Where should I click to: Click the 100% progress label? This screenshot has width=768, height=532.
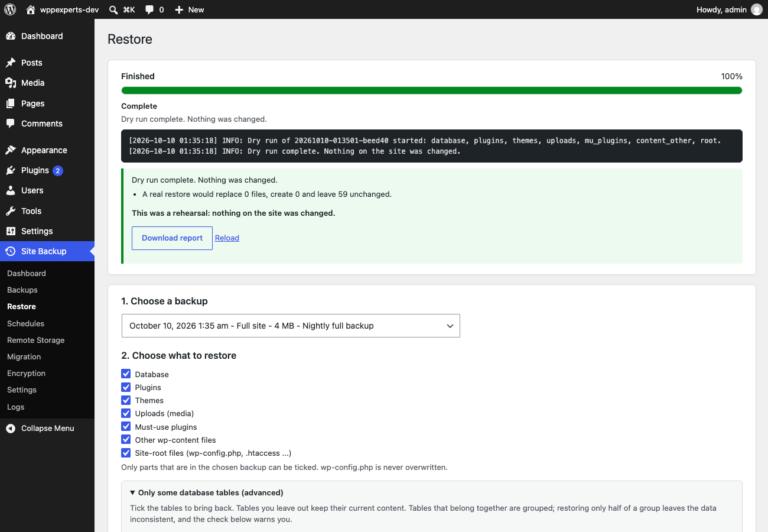(x=731, y=76)
